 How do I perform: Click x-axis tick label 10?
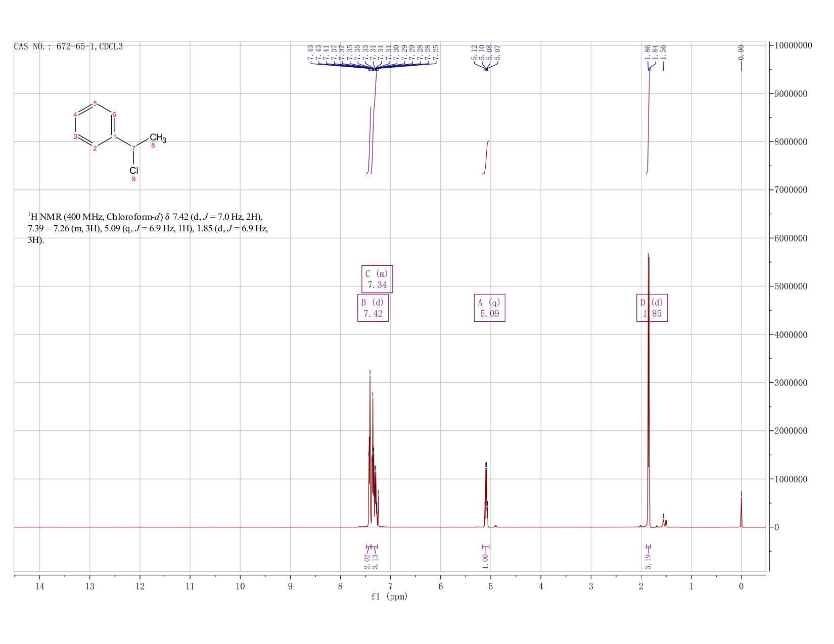tap(240, 586)
